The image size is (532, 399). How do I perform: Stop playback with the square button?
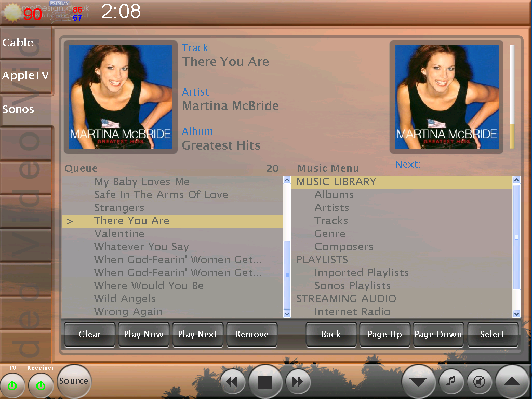(265, 382)
